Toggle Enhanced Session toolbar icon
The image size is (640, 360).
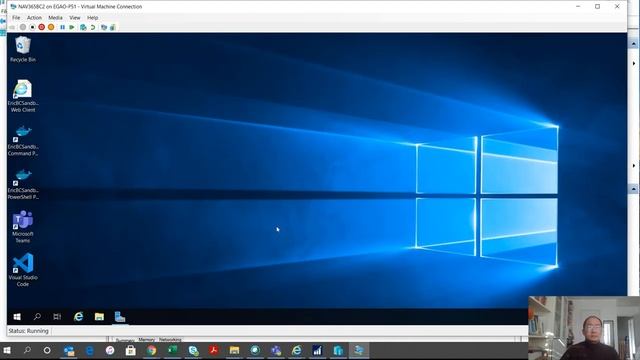click(104, 27)
